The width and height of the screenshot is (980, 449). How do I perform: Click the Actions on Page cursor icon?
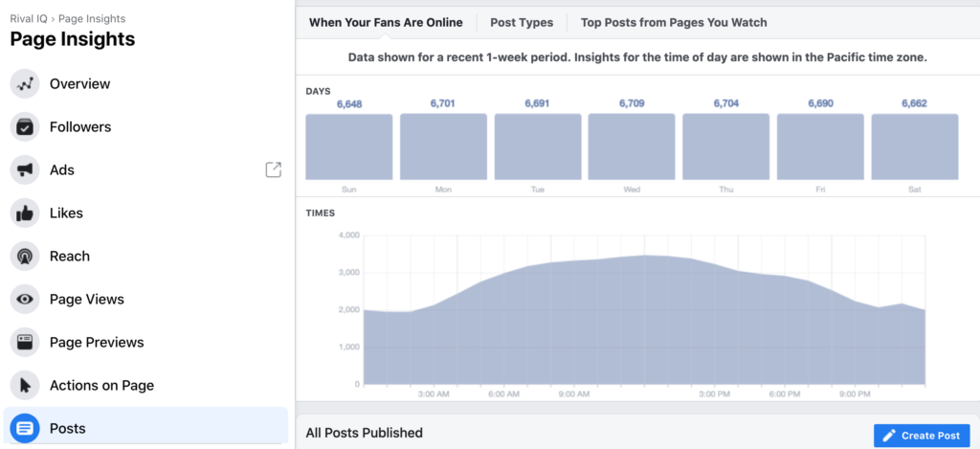[x=25, y=385]
